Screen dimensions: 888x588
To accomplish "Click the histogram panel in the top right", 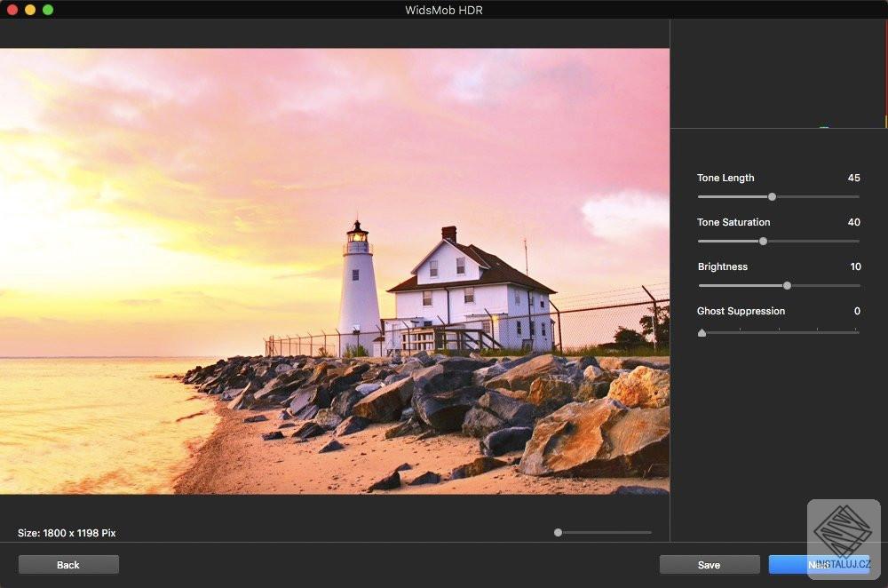I will pyautogui.click(x=777, y=75).
